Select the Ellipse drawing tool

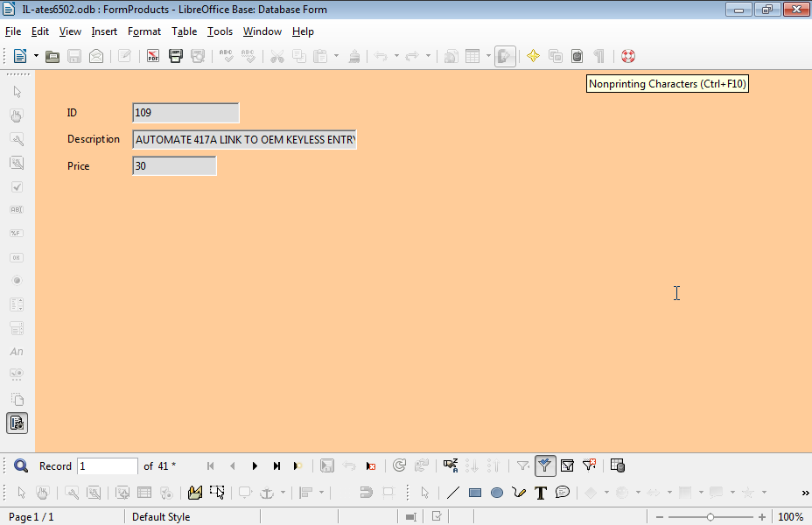(497, 493)
